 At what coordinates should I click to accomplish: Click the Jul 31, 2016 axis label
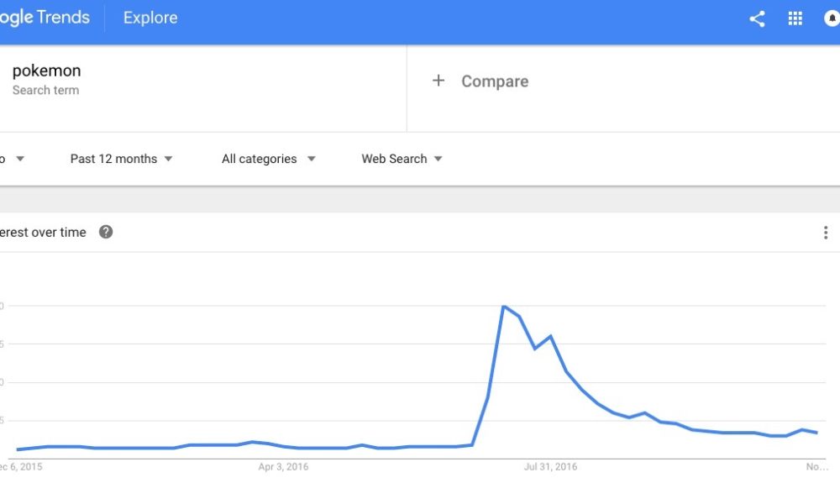[x=550, y=466]
